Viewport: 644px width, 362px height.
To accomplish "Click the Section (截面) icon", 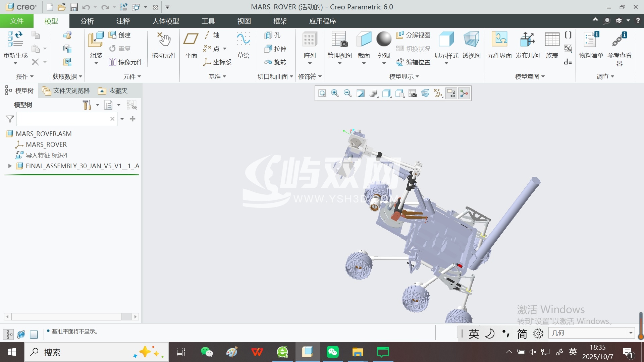I will pos(364,39).
